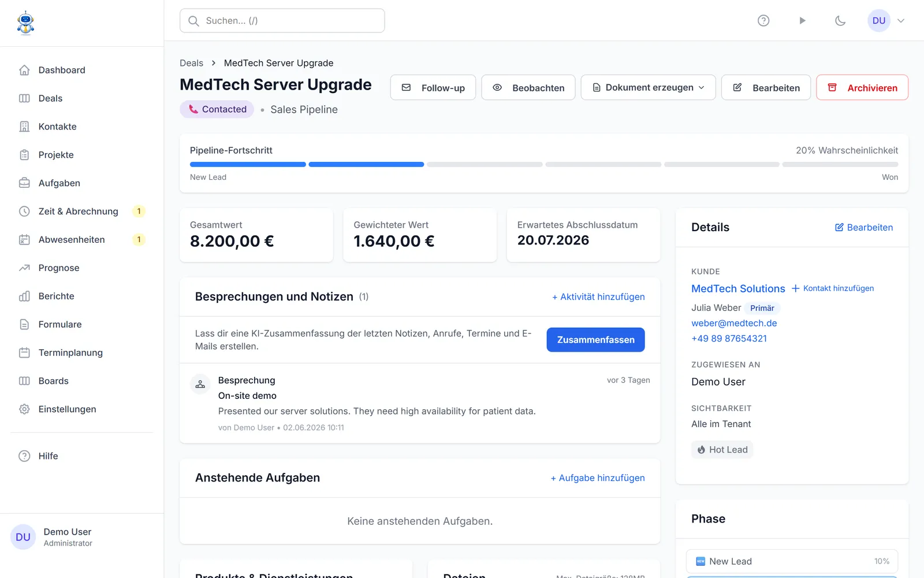Click the play icon in header
The image size is (924, 578).
point(802,21)
